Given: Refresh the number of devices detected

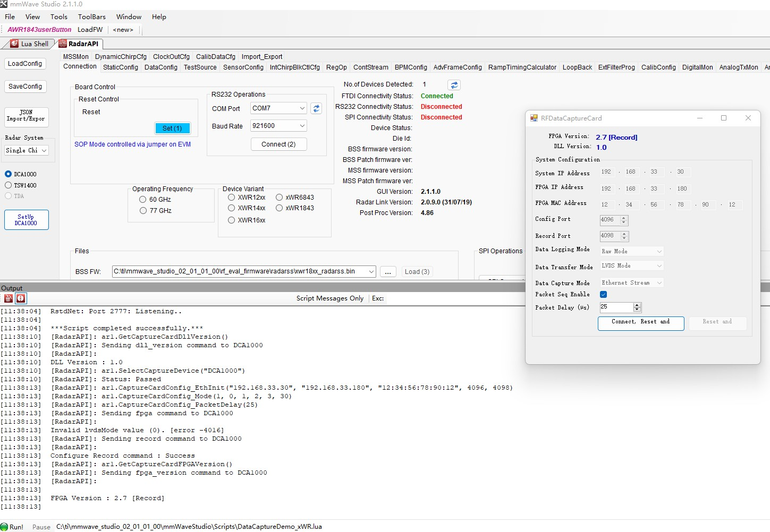Looking at the screenshot, I should (x=454, y=85).
